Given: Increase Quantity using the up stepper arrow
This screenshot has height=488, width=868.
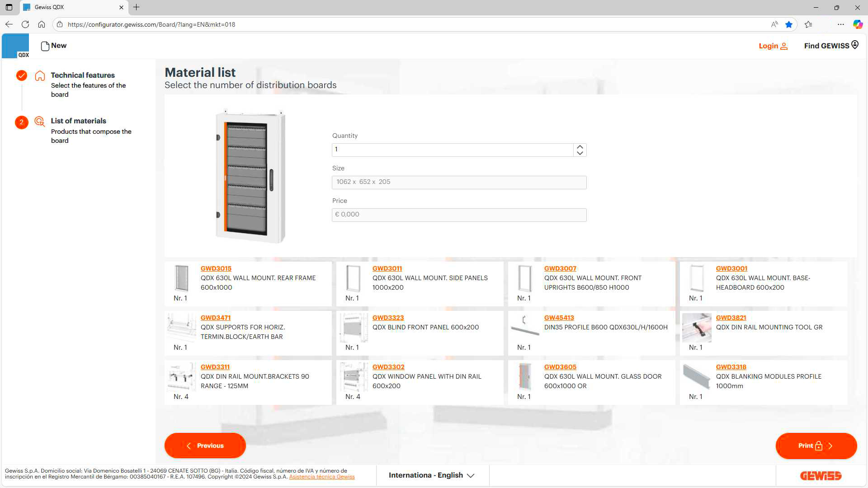Looking at the screenshot, I should click(x=579, y=147).
